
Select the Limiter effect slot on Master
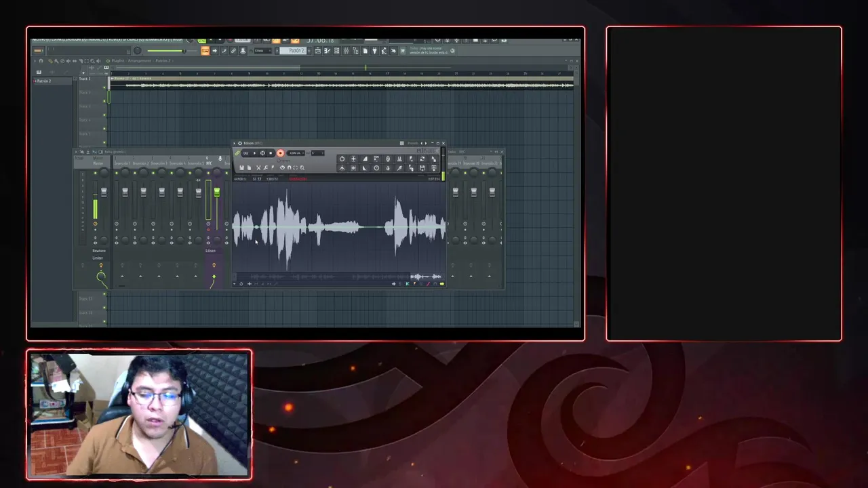pyautogui.click(x=99, y=258)
